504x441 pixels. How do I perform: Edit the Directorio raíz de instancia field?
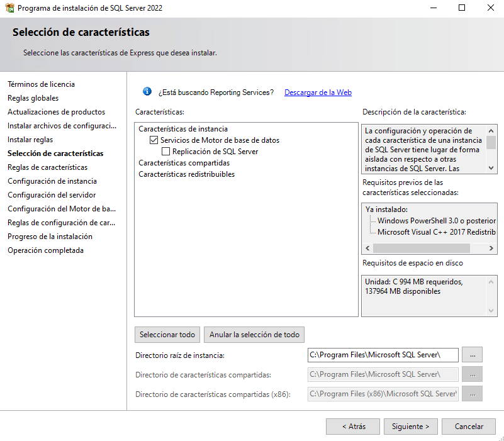(x=383, y=355)
